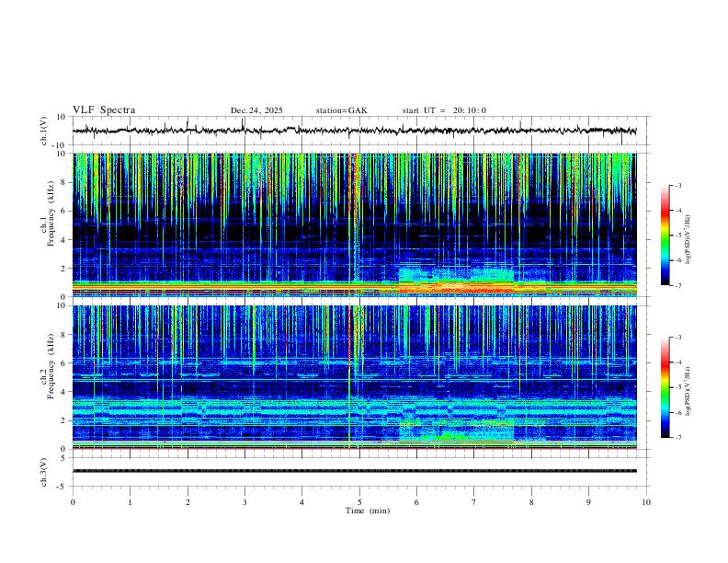This screenshot has height=563, width=728.
Task: Click the "-5" tick on the ch.3(V) axis
Action: pyautogui.click(x=63, y=487)
